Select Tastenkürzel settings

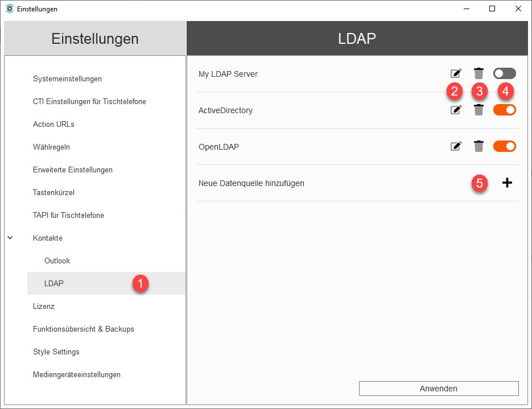[x=53, y=192]
